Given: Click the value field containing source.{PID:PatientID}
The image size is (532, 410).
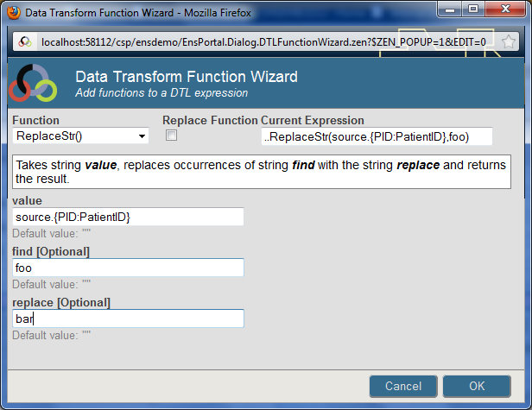Looking at the screenshot, I should click(128, 217).
